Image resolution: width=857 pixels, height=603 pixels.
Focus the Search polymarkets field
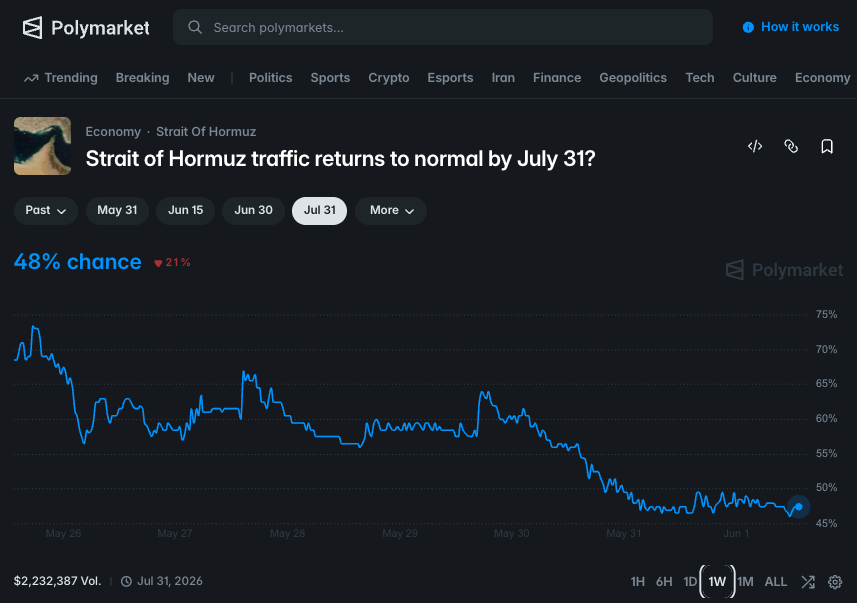[443, 27]
